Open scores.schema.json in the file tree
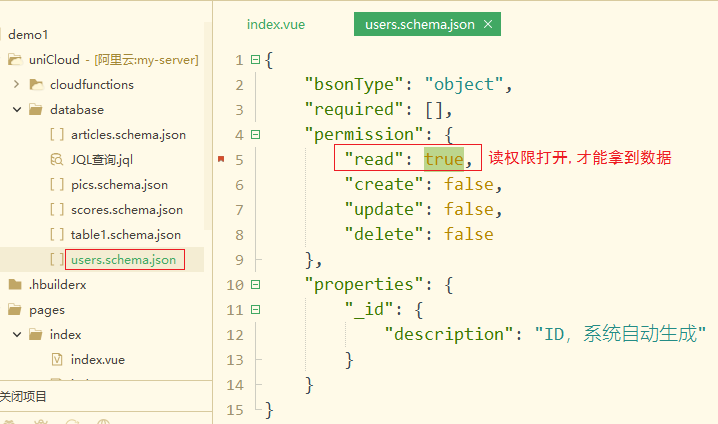 click(127, 210)
